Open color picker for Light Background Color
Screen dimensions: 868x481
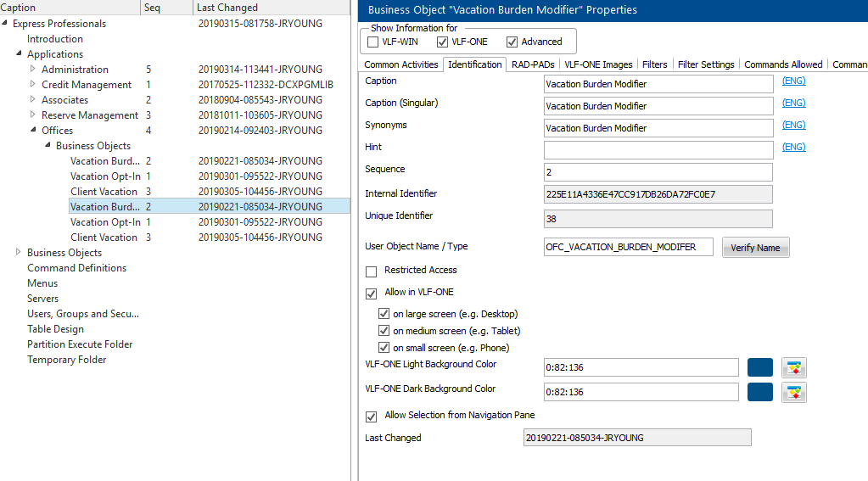point(793,367)
